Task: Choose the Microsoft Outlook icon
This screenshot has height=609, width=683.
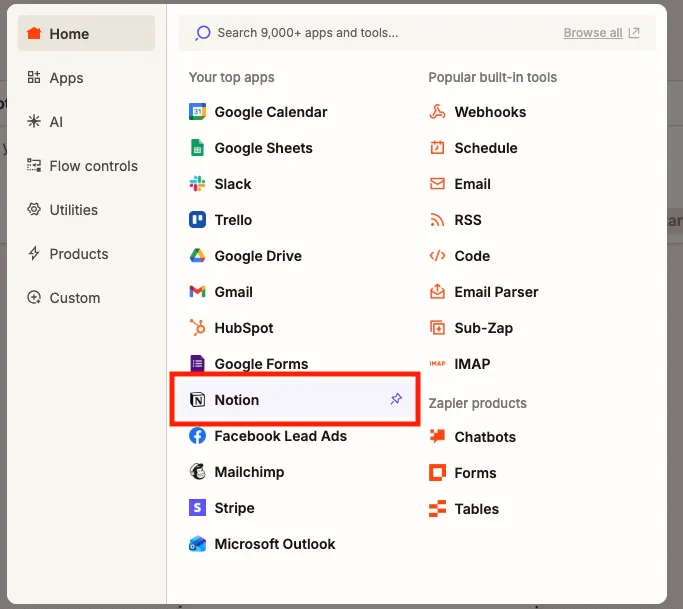Action: [197, 544]
